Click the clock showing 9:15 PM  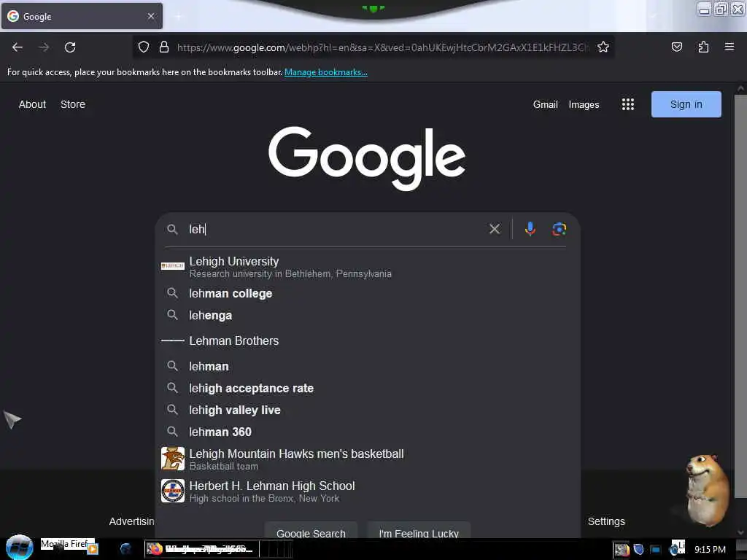710,550
